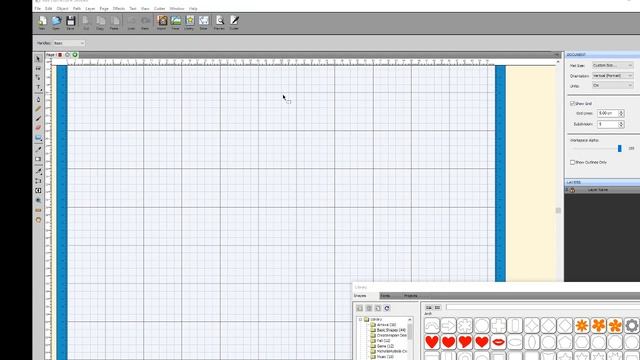Viewport: 640px width, 360px height.
Task: Open the Game library folder
Action: click(x=385, y=346)
